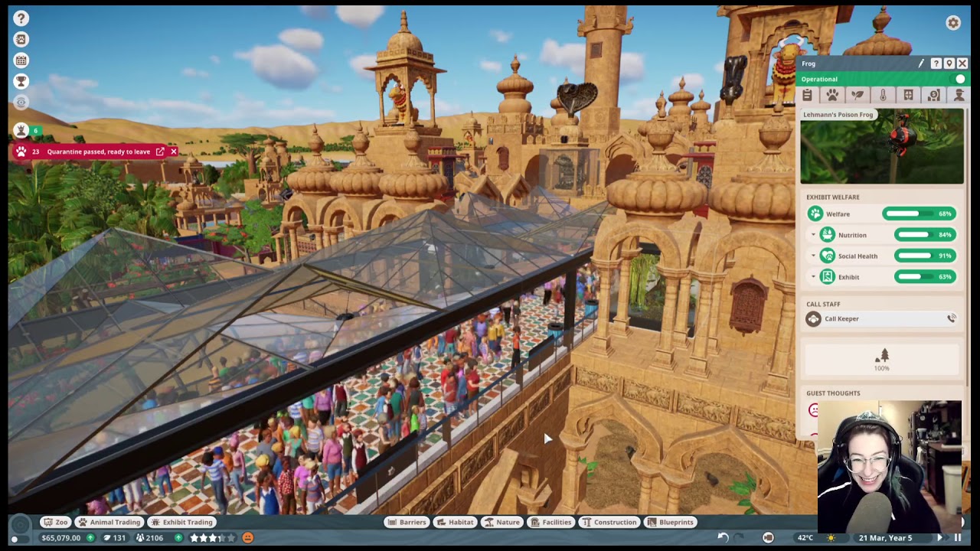Image resolution: width=980 pixels, height=551 pixels.
Task: Click the Call Keeper button
Action: pos(882,318)
